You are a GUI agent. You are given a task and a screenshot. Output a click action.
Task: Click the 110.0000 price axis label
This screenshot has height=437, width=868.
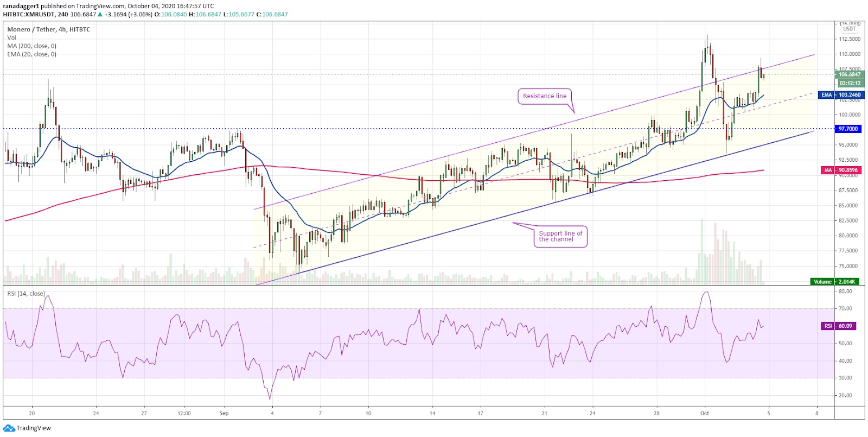click(850, 54)
